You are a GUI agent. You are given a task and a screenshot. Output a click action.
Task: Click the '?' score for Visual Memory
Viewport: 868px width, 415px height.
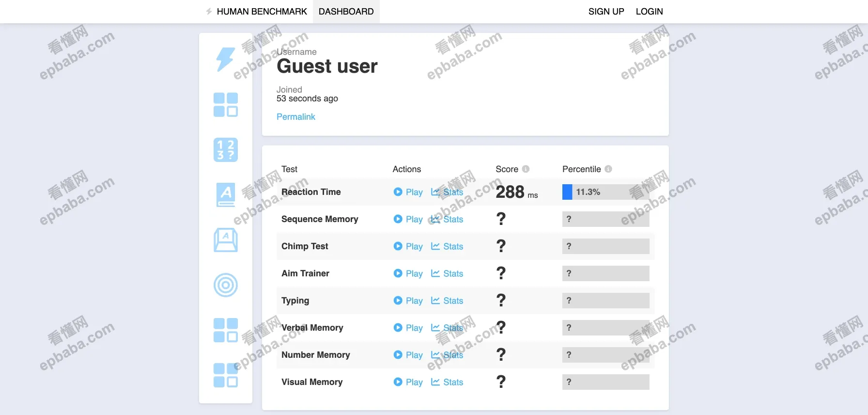501,382
